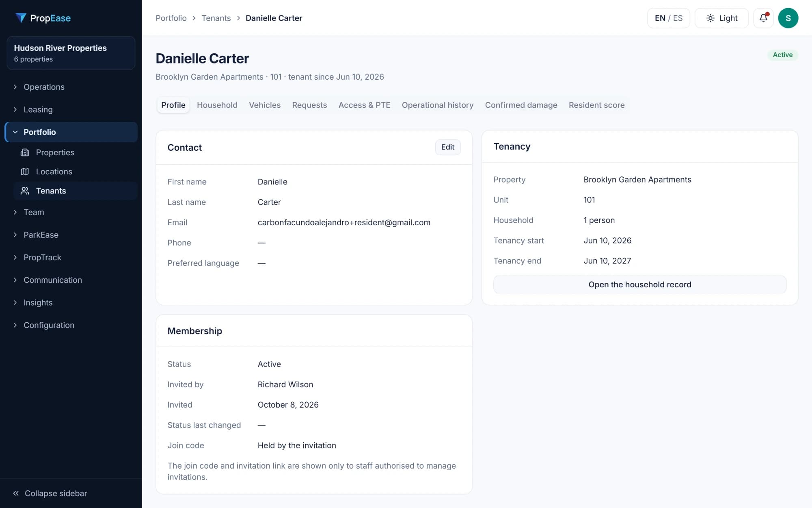The width and height of the screenshot is (812, 508).
Task: Expand the Communication section
Action: pos(71,280)
